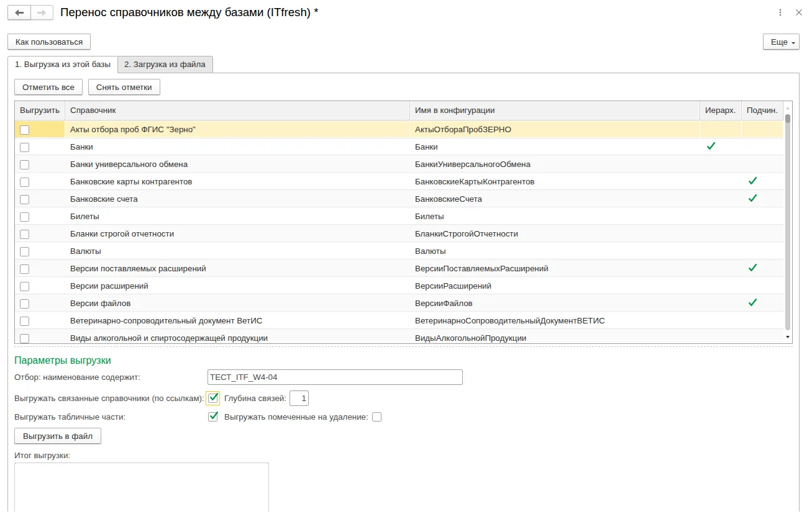This screenshot has width=812, height=519.
Task: Click Выгрузить в файл button
Action: 58,436
